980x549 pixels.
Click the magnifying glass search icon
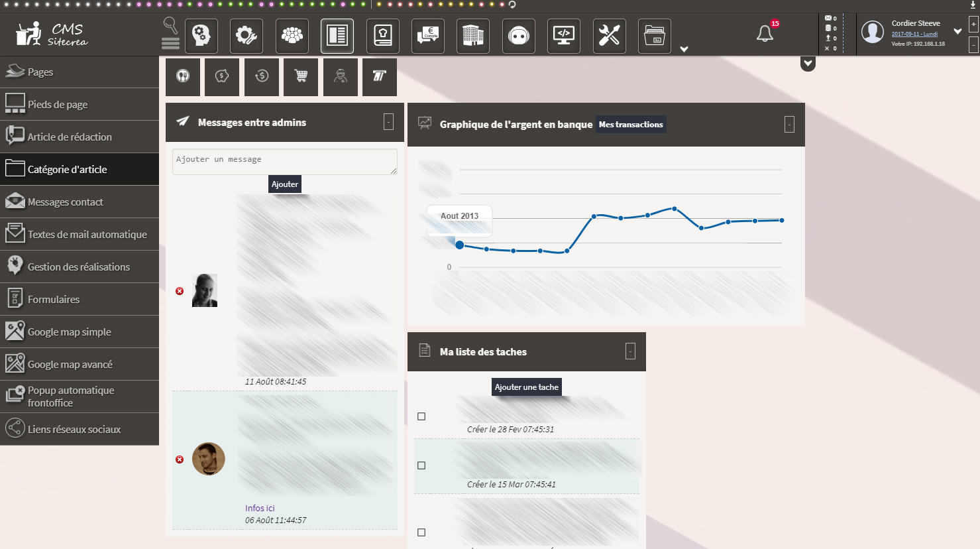coord(170,25)
